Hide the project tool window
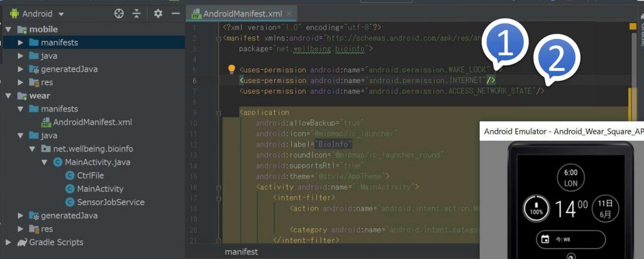This screenshot has width=644, height=259. (176, 14)
